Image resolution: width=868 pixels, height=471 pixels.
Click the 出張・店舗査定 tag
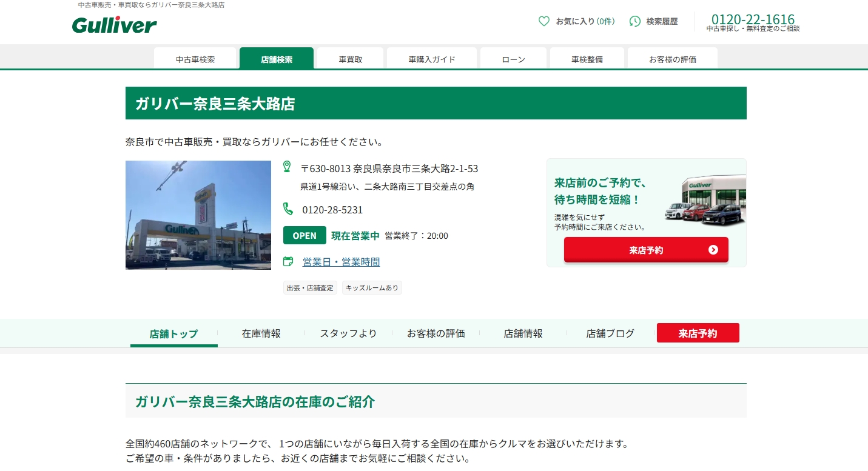click(310, 287)
